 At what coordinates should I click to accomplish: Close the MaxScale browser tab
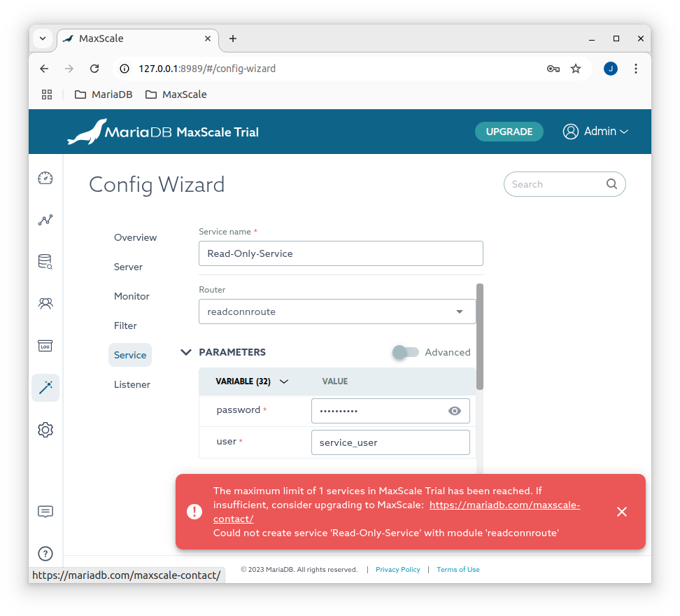pos(208,38)
